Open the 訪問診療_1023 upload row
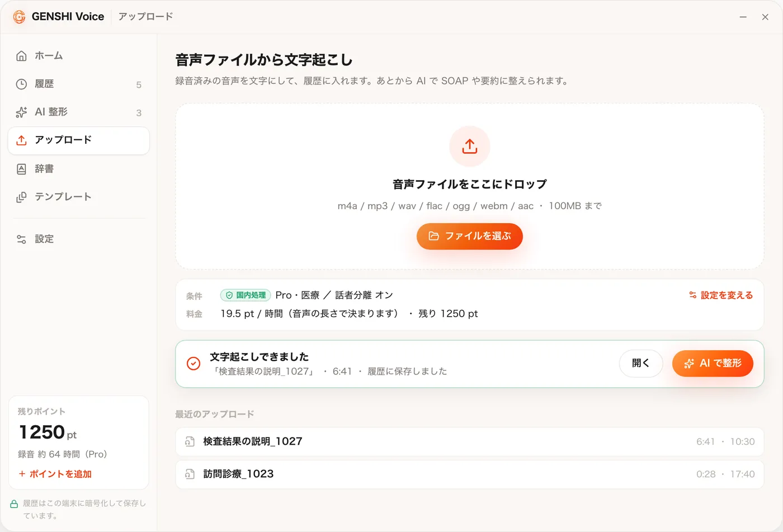The width and height of the screenshot is (783, 532). click(x=470, y=474)
